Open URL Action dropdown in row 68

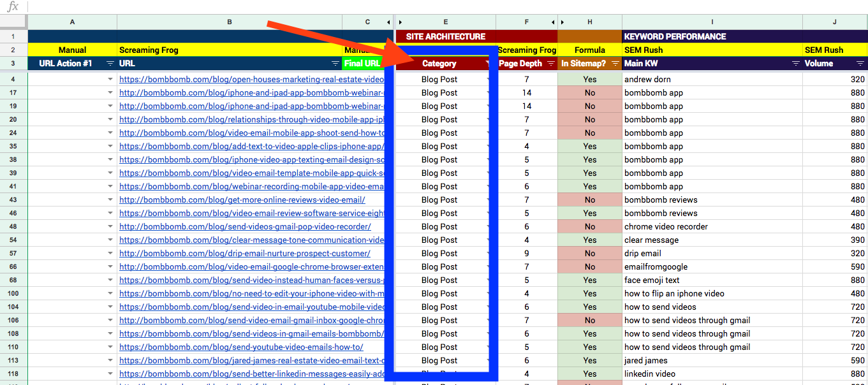pos(110,280)
